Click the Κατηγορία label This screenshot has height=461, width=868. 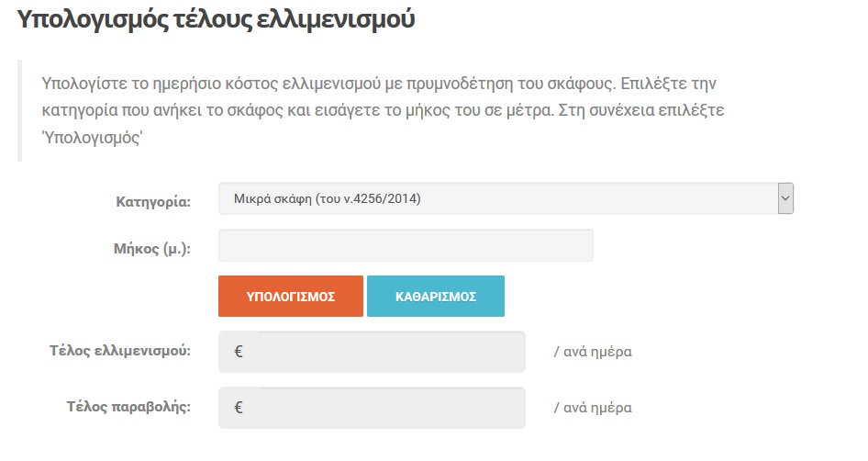click(153, 201)
